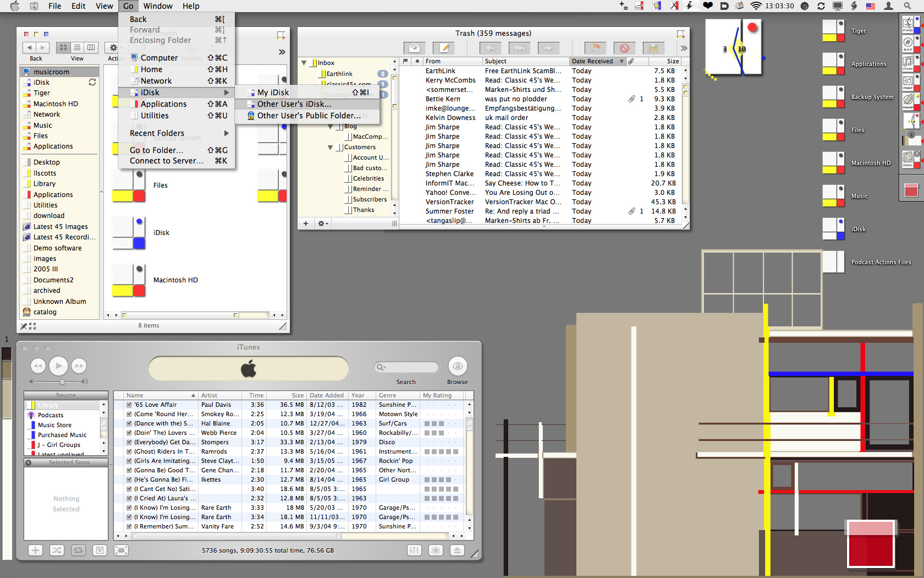Click the iTunes song list horizontal scrollbar
Viewport: 924px width, 578px height.
pos(290,536)
